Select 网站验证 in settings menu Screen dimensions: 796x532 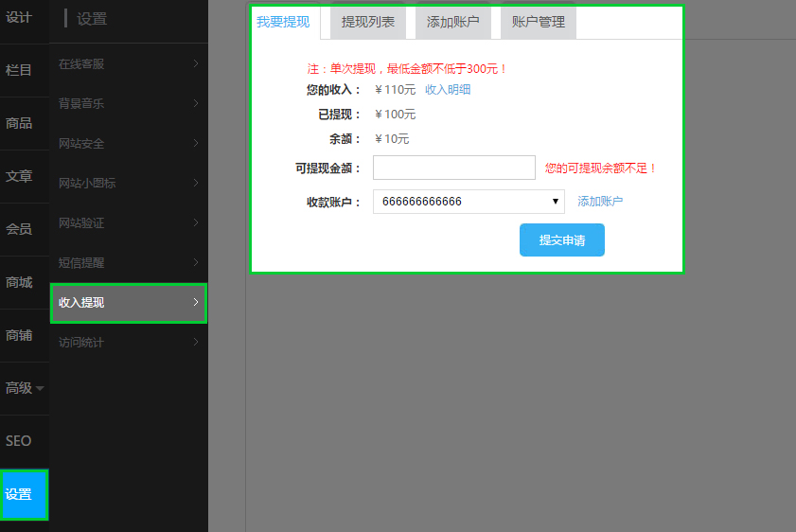coord(128,223)
